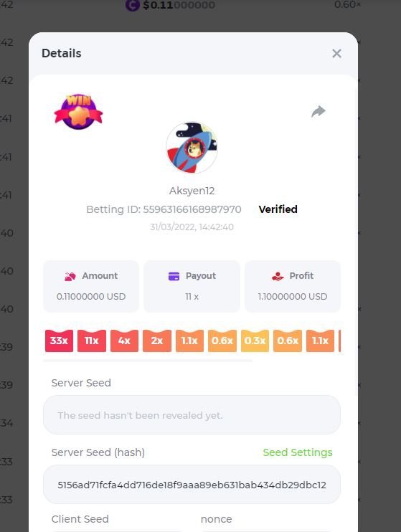Click the share arrow icon
This screenshot has width=401, height=532.
point(319,111)
